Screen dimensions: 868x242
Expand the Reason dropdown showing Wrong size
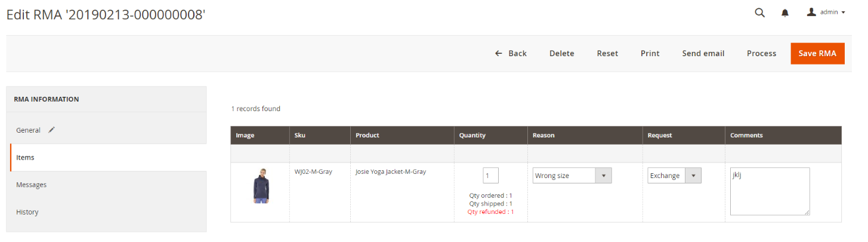(572, 176)
